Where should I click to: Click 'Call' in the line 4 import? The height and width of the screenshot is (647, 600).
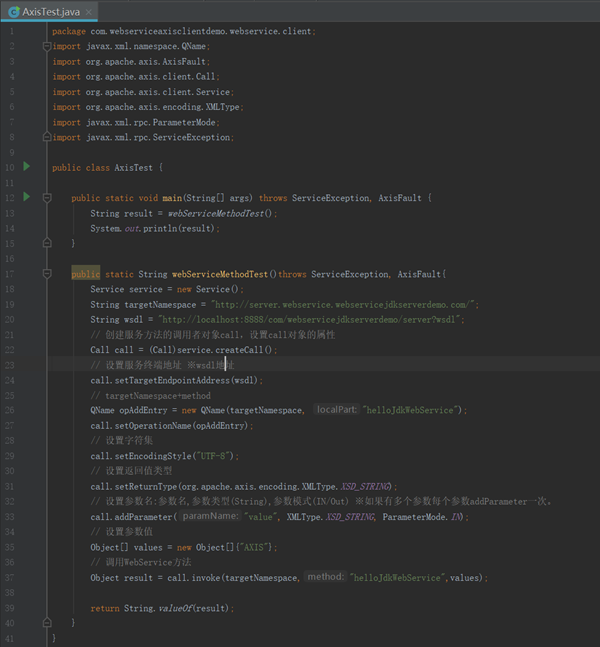tap(205, 77)
